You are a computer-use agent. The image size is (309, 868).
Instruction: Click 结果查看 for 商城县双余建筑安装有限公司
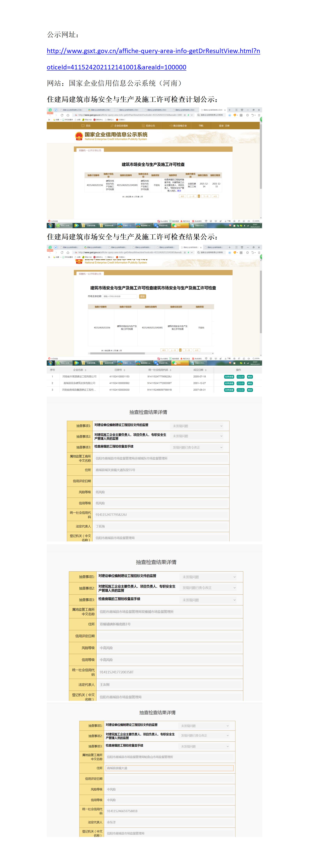coord(229,384)
